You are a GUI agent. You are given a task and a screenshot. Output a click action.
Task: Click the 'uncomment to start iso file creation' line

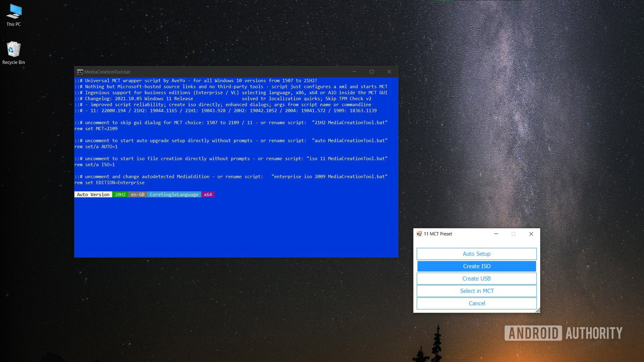pyautogui.click(x=231, y=159)
